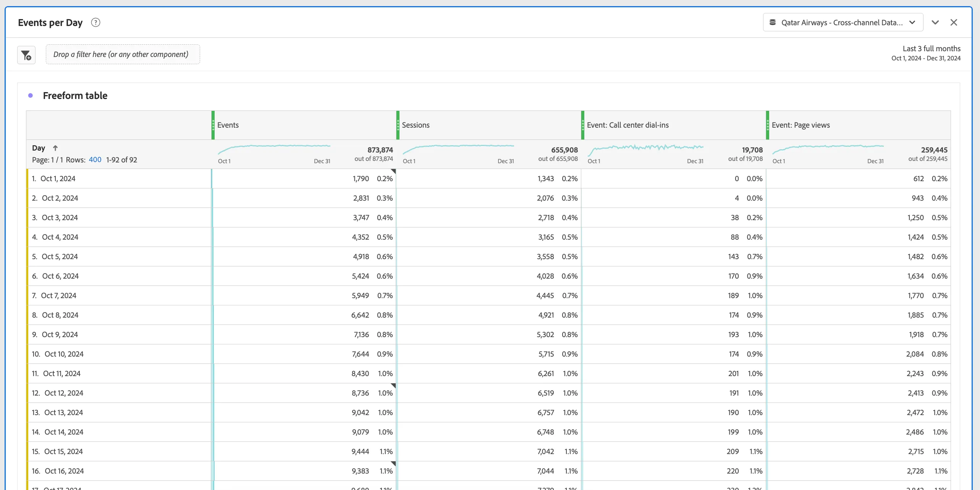Click the help icon next to Events per Day
Viewport: 980px width, 490px height.
coord(95,23)
